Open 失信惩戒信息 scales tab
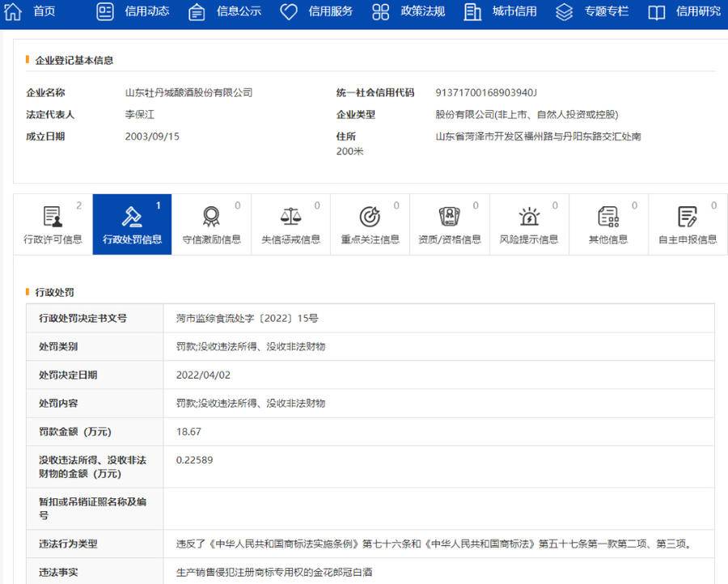The width and height of the screenshot is (728, 584). [x=290, y=225]
